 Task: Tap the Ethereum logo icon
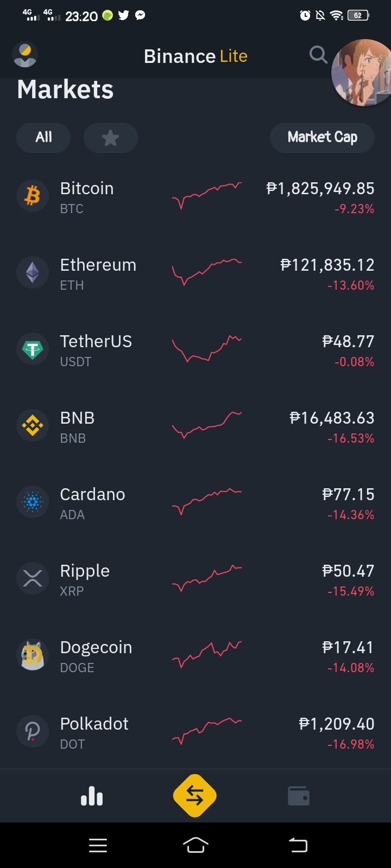(x=33, y=272)
